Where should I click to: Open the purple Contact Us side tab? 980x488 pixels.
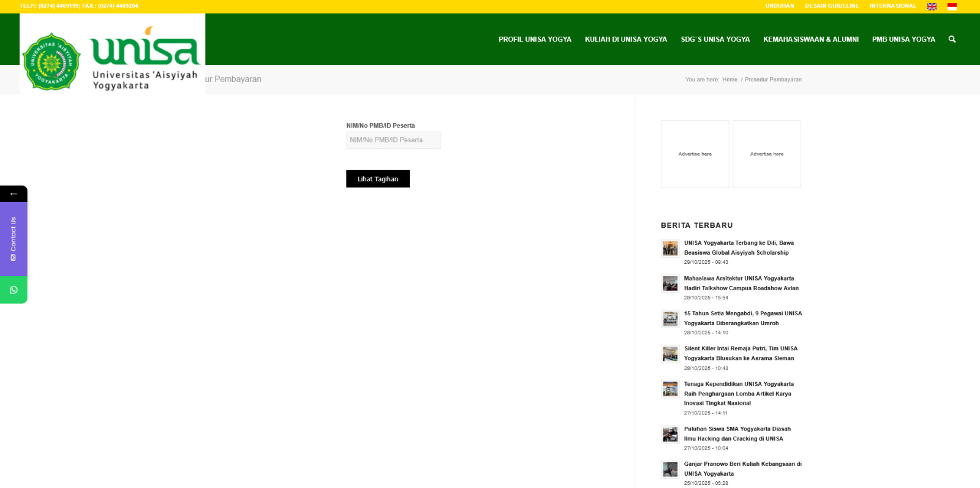13,239
